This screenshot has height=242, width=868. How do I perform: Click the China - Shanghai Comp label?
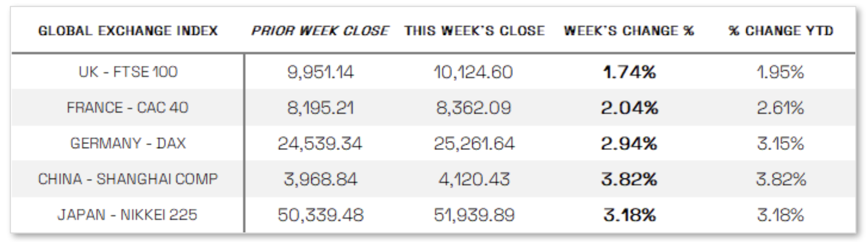pyautogui.click(x=128, y=179)
